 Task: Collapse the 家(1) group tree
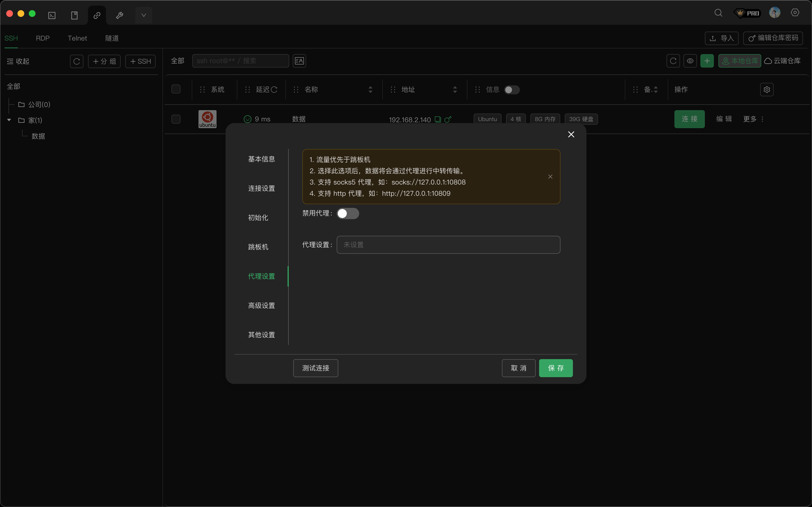[x=9, y=120]
